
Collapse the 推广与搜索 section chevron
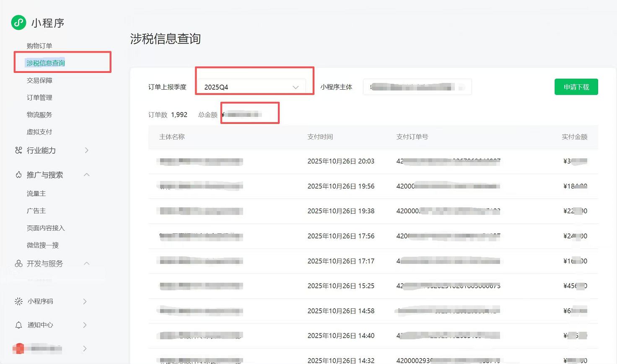(87, 175)
